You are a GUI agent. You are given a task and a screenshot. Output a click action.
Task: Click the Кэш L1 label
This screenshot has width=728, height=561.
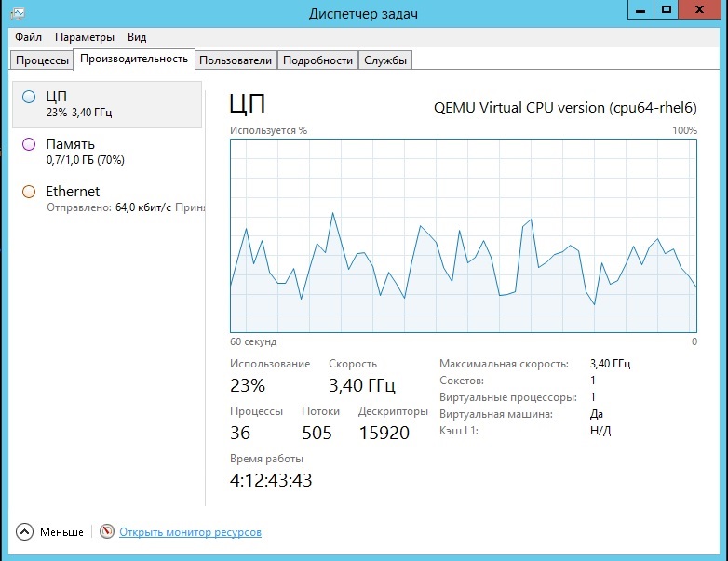[x=459, y=431]
